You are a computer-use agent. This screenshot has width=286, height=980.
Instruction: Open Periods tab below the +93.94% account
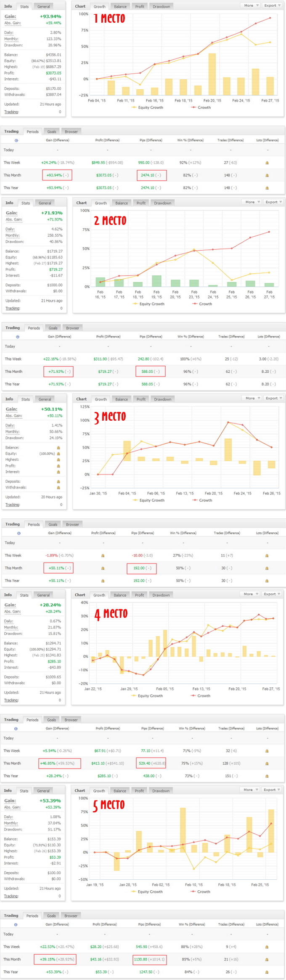pos(32,132)
